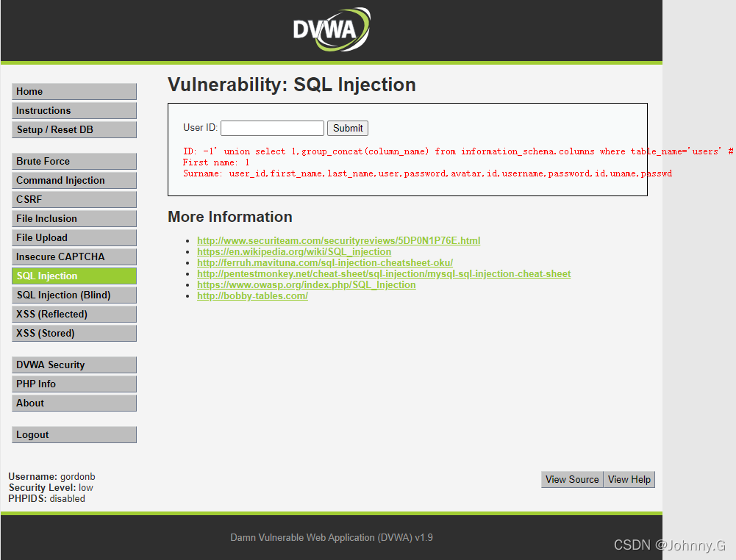Click footer text 'Damn Vulnerable Web Application'
Image resolution: width=736 pixels, height=560 pixels.
(332, 537)
